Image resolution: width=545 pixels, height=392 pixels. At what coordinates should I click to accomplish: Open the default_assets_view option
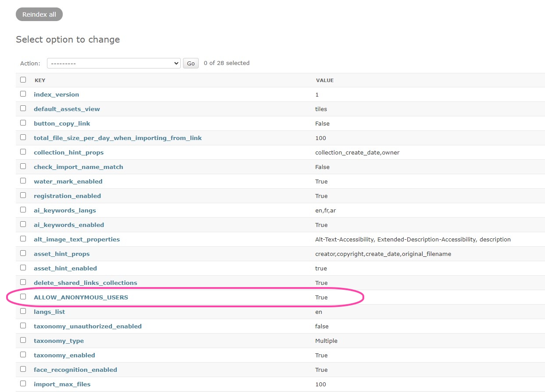pos(67,109)
